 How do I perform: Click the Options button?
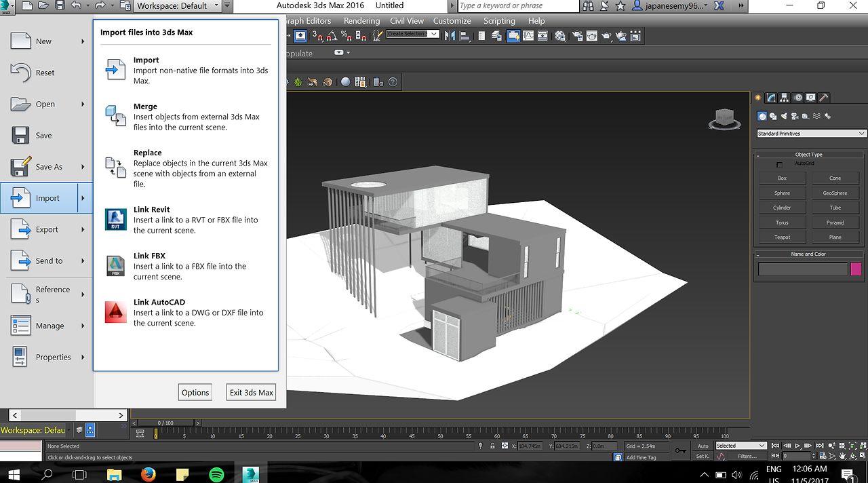(195, 392)
